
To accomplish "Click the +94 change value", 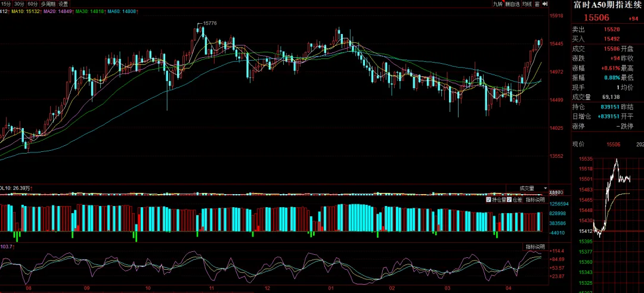I will [x=633, y=19].
